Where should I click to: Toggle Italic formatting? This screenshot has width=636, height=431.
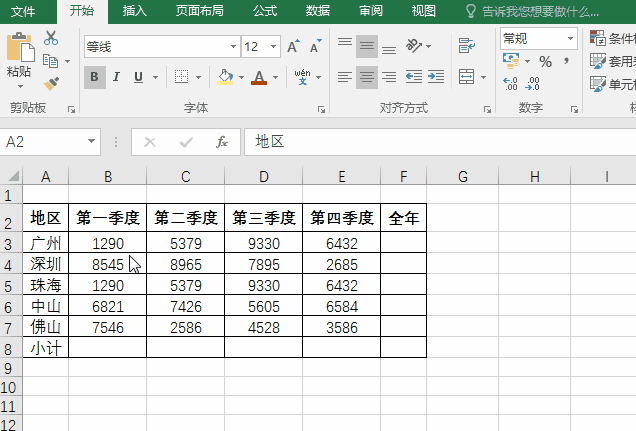(x=116, y=77)
